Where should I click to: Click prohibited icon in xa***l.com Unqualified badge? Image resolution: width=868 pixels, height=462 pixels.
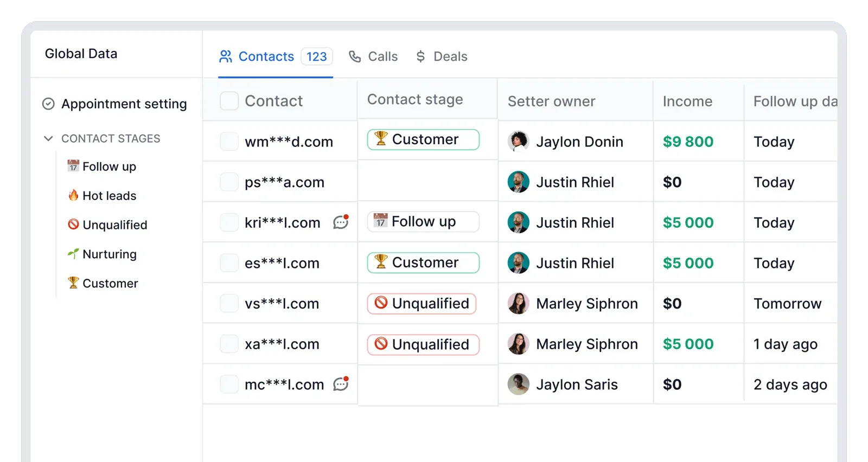pyautogui.click(x=381, y=344)
